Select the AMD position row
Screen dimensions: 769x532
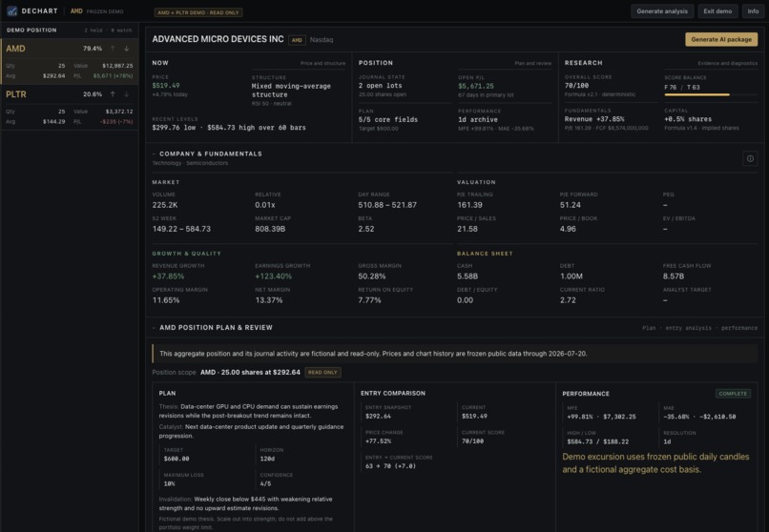[x=70, y=61]
